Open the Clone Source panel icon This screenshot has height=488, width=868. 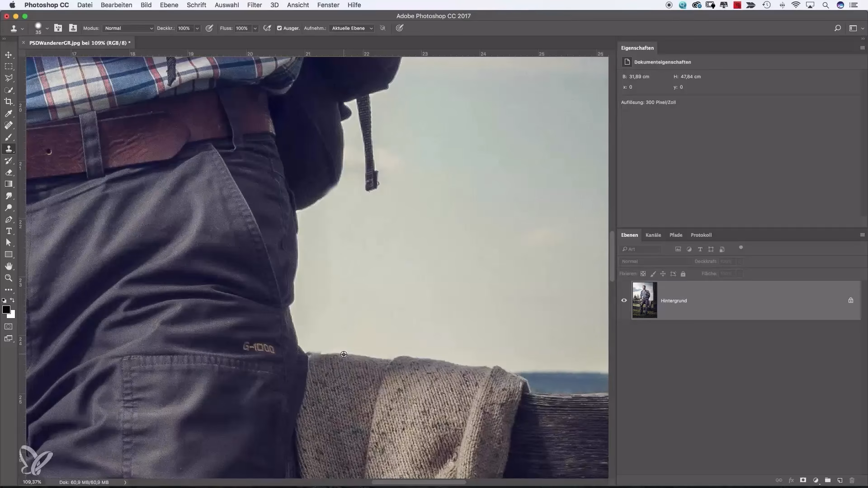point(73,28)
